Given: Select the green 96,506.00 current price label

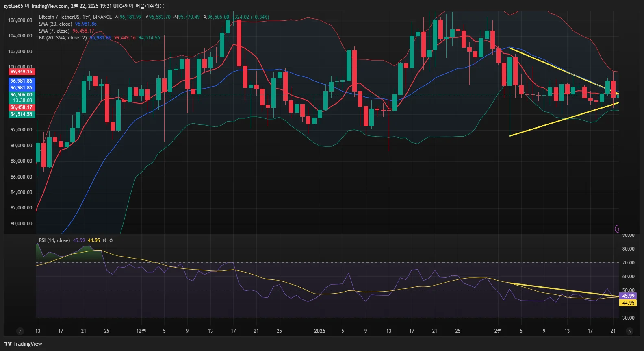Looking at the screenshot, I should [21, 95].
